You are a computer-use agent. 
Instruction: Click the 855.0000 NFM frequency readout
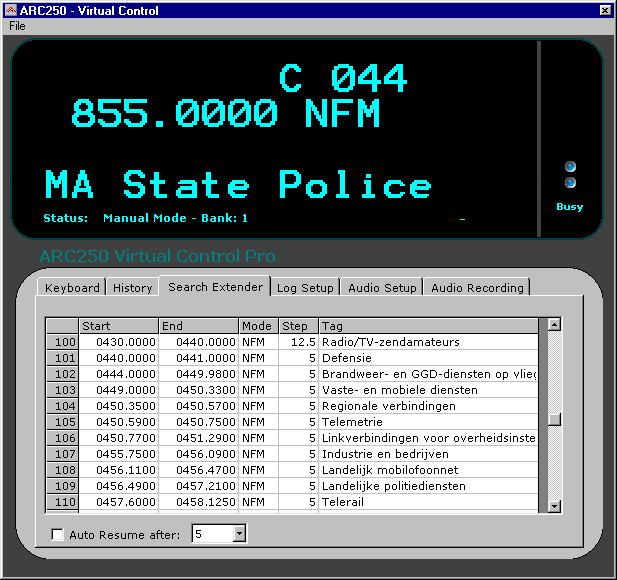[225, 113]
